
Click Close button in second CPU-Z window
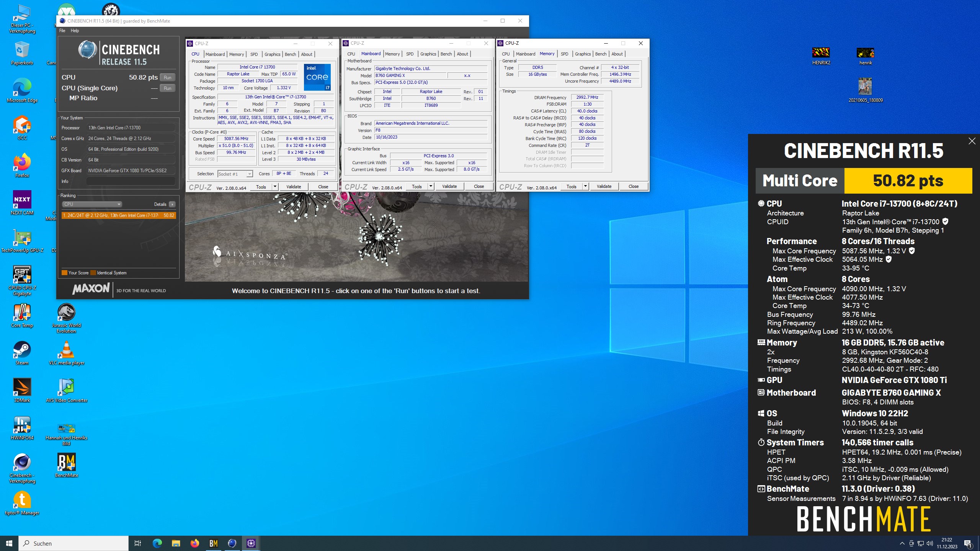click(479, 186)
